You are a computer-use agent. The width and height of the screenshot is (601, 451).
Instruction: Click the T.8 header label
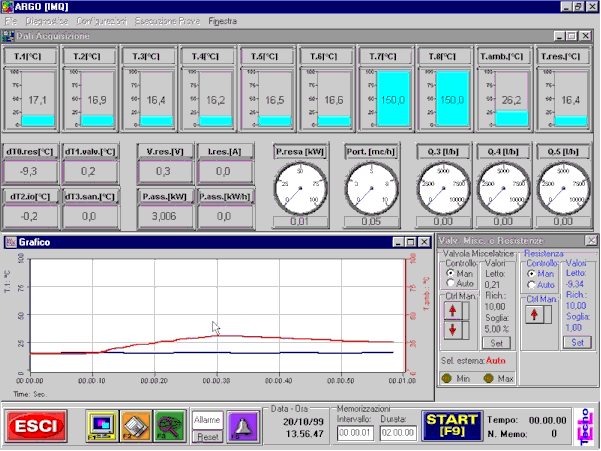[442, 56]
